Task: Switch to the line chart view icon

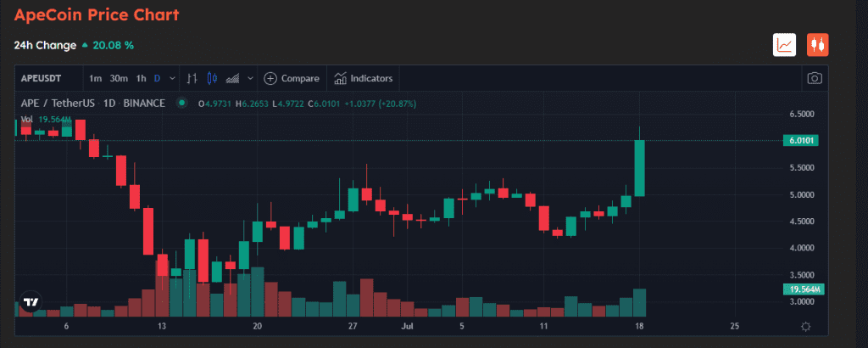Action: (784, 45)
